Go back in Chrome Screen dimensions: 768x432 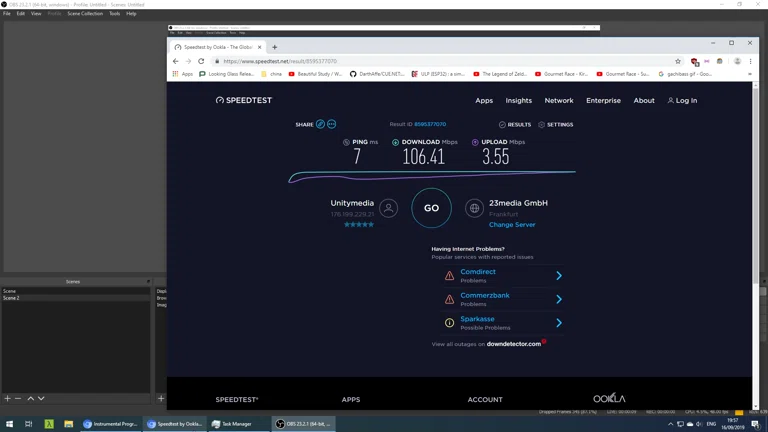point(176,61)
